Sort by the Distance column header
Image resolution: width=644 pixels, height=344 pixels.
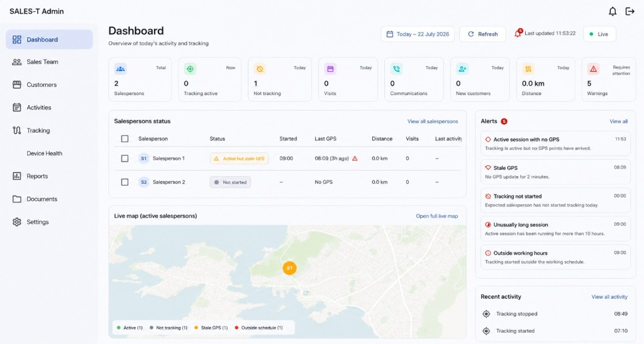point(382,139)
